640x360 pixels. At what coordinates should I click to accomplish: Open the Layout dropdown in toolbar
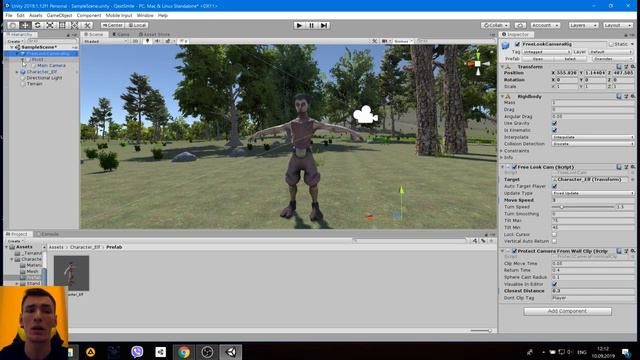click(x=618, y=25)
